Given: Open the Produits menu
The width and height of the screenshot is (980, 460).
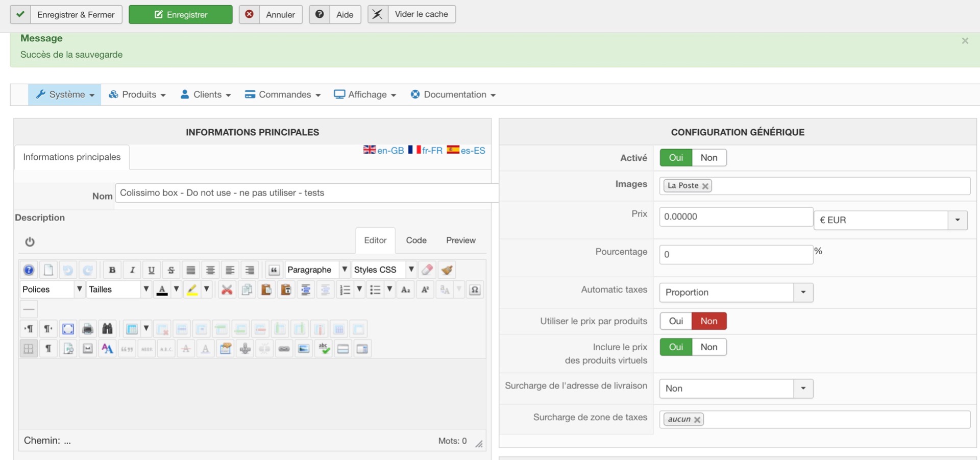Looking at the screenshot, I should [137, 95].
